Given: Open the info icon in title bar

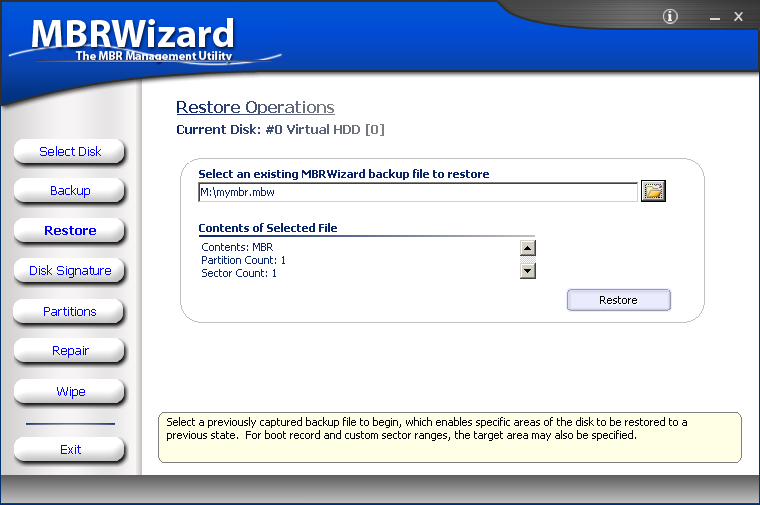Looking at the screenshot, I should (670, 16).
